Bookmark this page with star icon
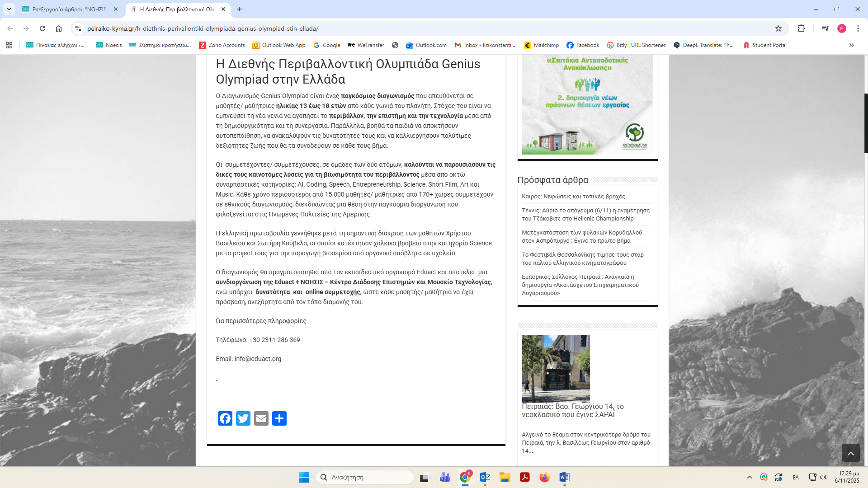Viewport: 868px width, 488px height. (778, 28)
